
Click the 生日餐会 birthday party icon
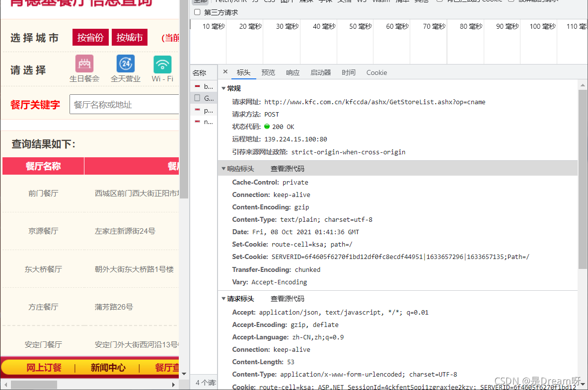tap(84, 64)
